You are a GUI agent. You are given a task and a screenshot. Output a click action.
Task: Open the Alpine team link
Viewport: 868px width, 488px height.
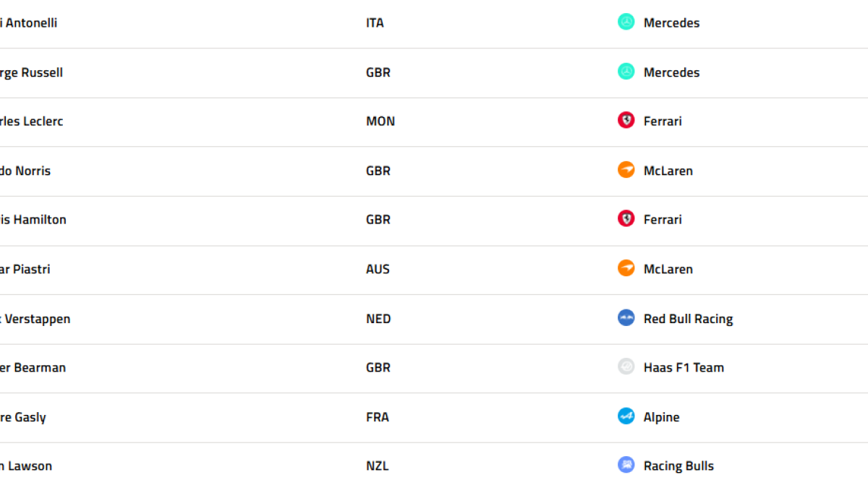(661, 417)
